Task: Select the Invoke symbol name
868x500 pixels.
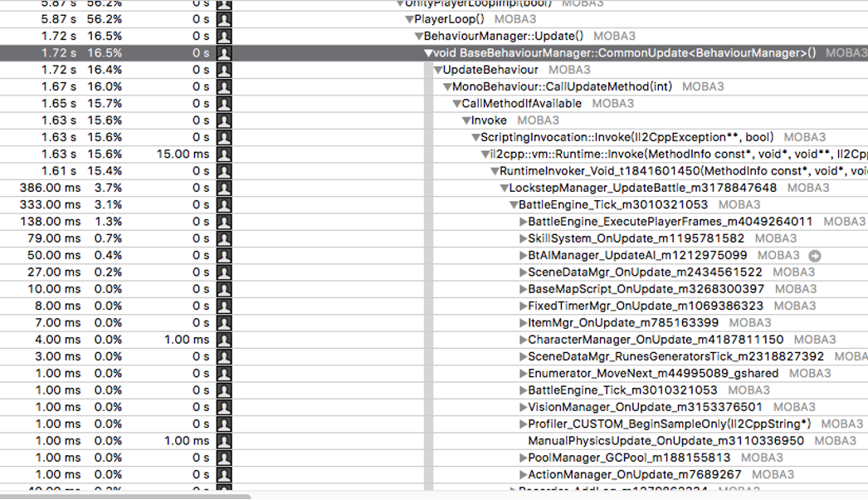Action: (x=489, y=120)
